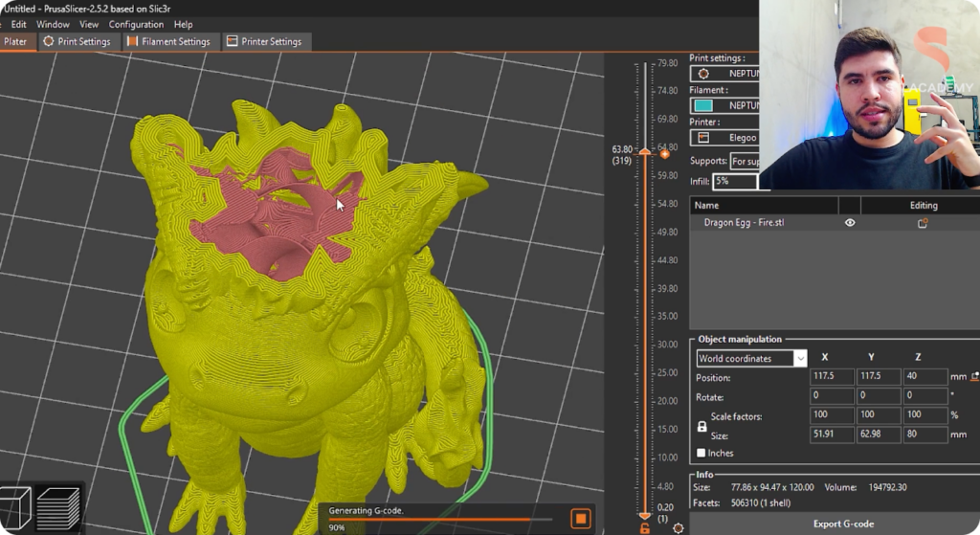
Task: Click the Rotate X field
Action: (x=832, y=395)
